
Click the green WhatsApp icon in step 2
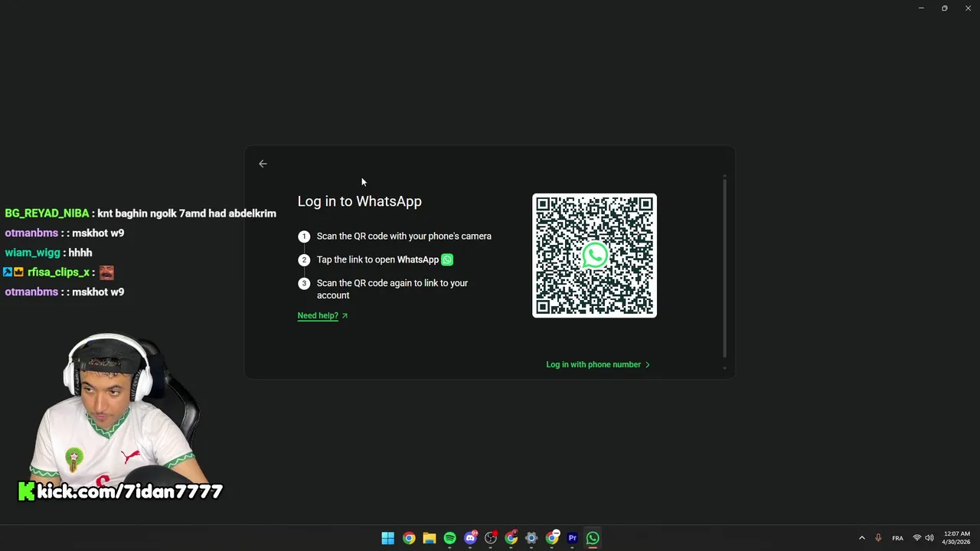point(447,259)
